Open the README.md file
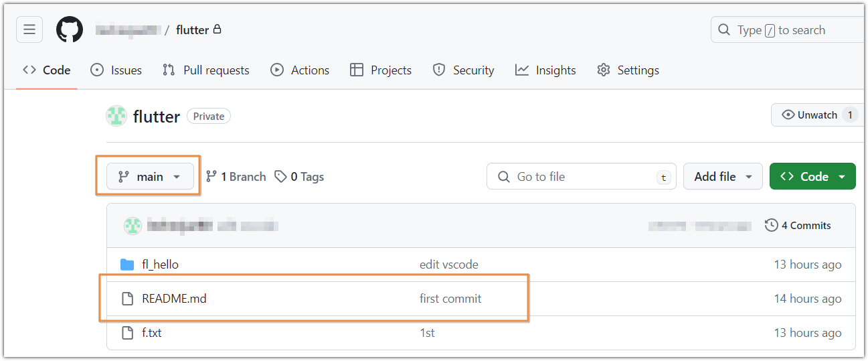The image size is (868, 361). [174, 299]
